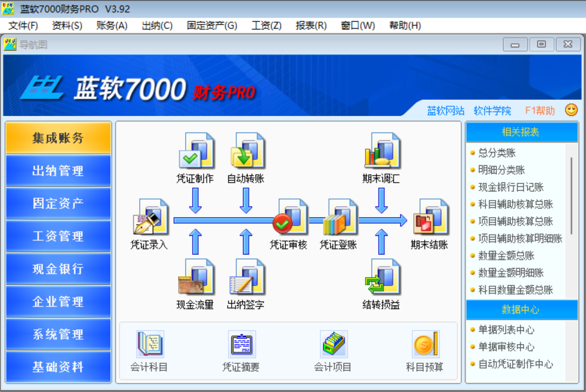The width and height of the screenshot is (586, 392).
Task: Click the 期末结账 period closing icon
Action: tap(429, 218)
